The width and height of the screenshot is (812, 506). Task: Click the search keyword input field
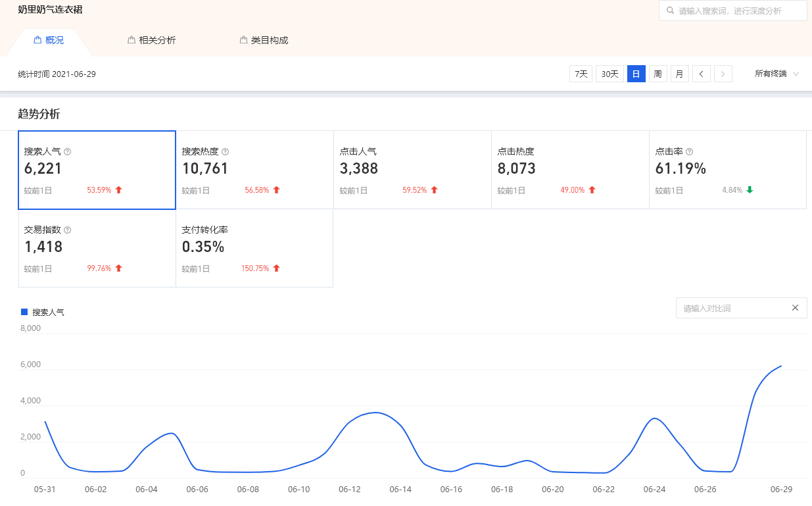(x=733, y=11)
